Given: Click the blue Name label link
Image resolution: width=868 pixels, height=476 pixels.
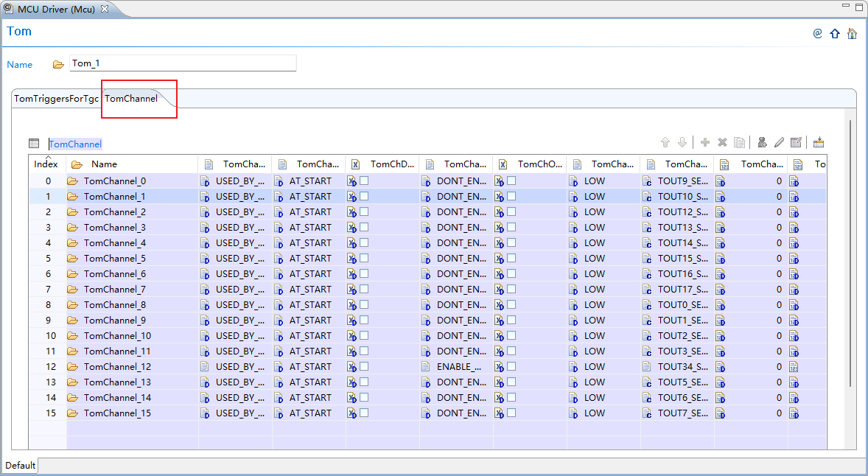Looking at the screenshot, I should tap(19, 65).
